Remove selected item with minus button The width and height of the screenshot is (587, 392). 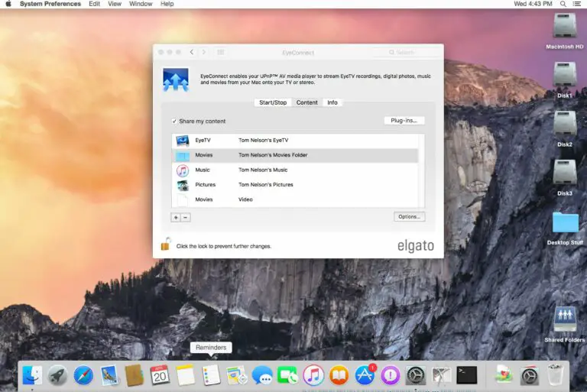(x=185, y=218)
